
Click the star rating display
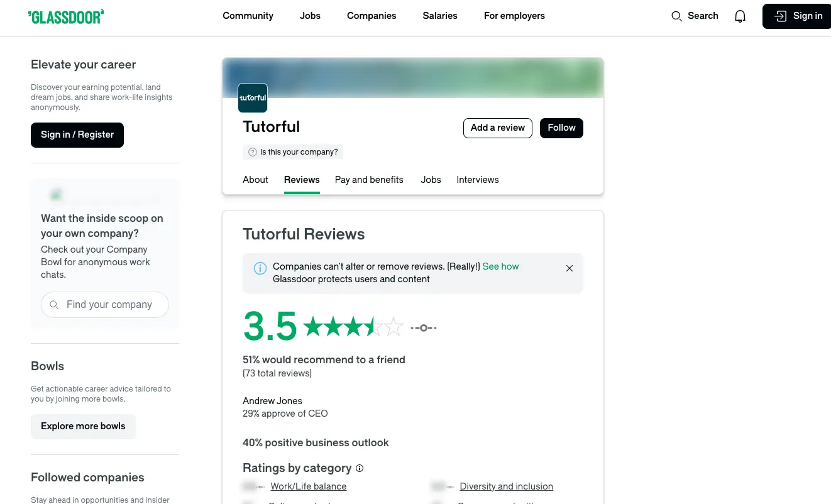coord(353,327)
